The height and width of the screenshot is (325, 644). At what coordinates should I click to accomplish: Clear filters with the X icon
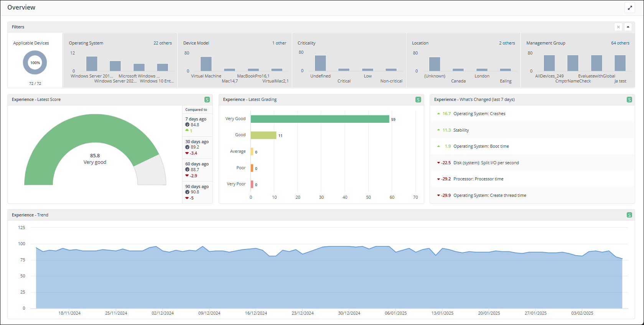pos(618,27)
